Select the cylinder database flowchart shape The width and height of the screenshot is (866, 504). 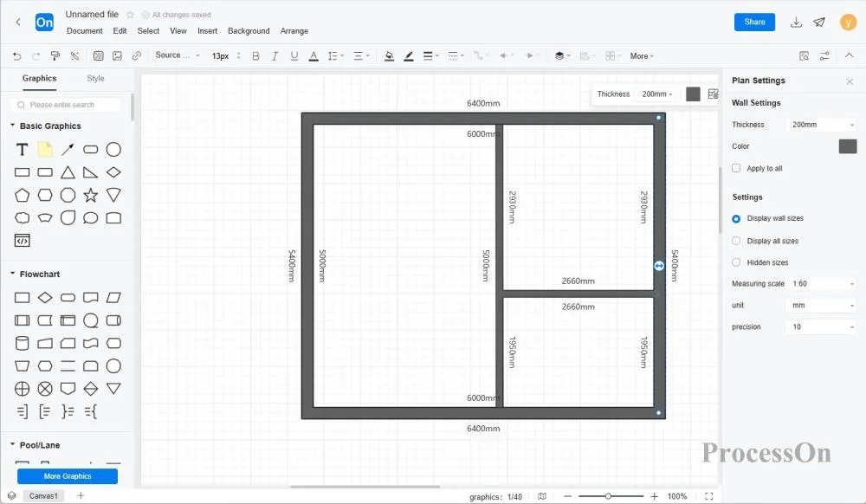pos(23,343)
